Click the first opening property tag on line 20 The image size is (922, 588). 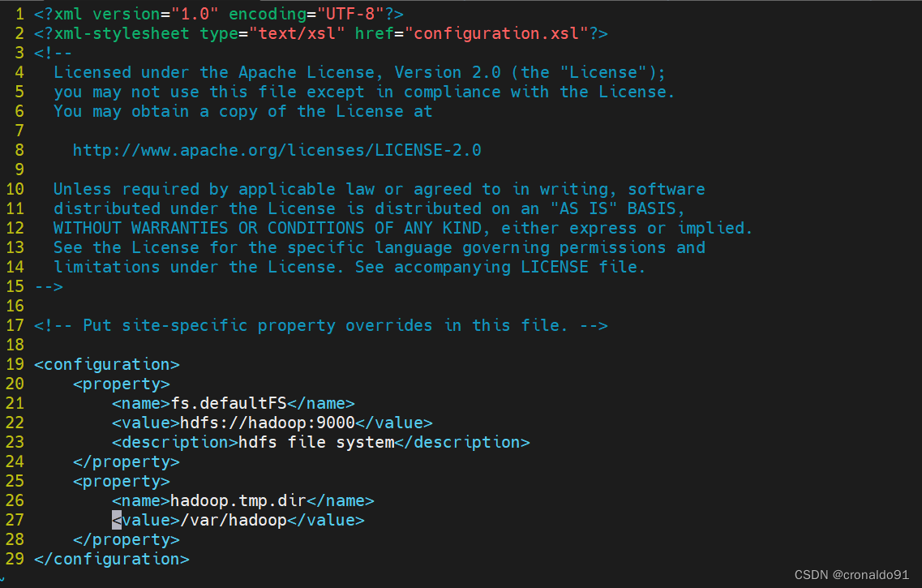(122, 384)
